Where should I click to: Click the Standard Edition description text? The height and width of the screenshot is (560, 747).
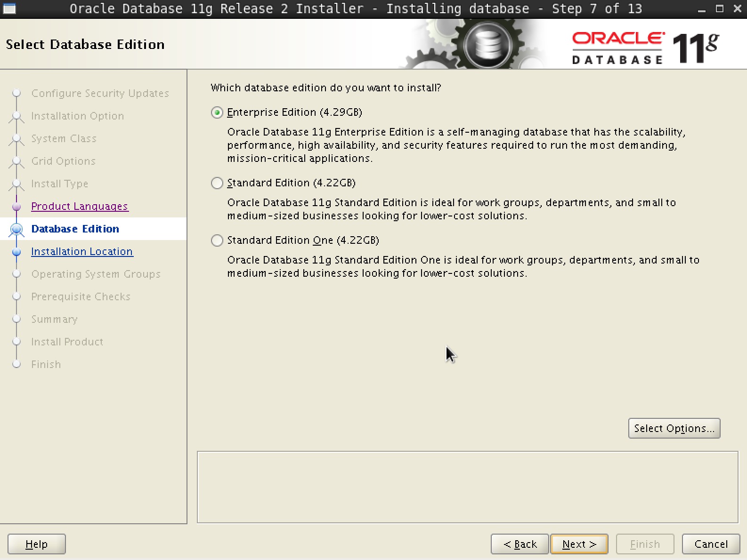coord(452,209)
